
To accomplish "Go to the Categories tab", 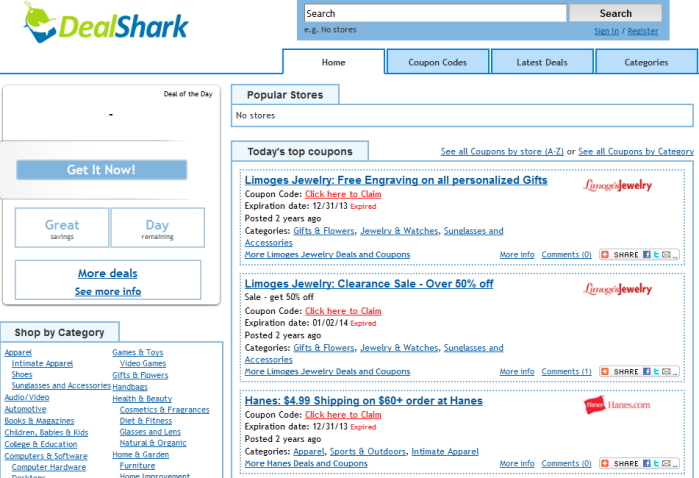I will (646, 62).
